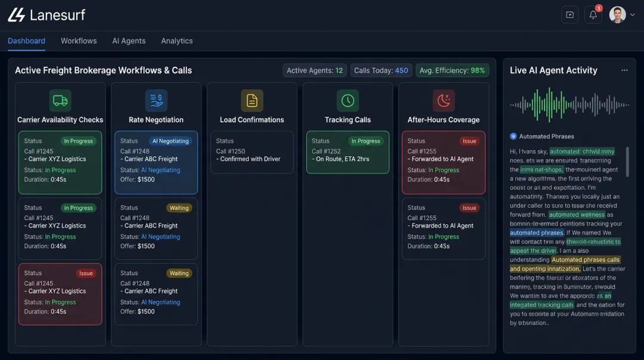This screenshot has width=644, height=360.
Task: Click 'Automated Phrases' label
Action: [x=547, y=137]
